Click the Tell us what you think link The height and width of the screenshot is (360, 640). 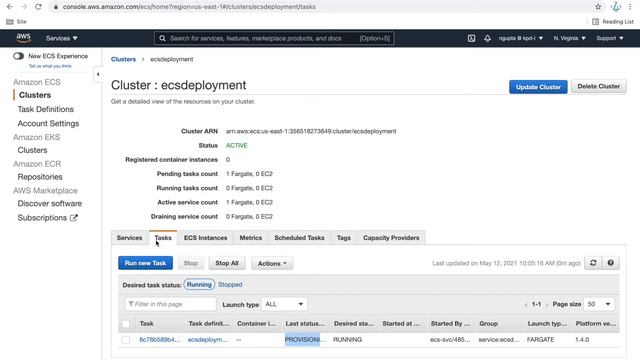click(x=50, y=66)
